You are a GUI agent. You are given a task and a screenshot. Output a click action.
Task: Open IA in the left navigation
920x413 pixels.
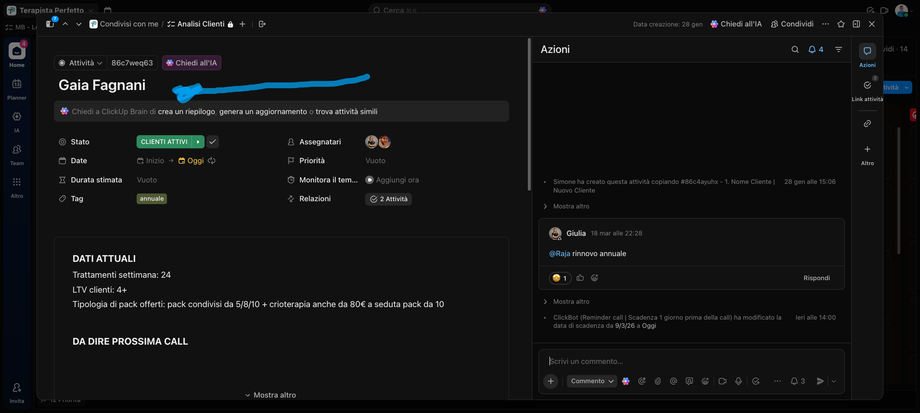tap(16, 121)
